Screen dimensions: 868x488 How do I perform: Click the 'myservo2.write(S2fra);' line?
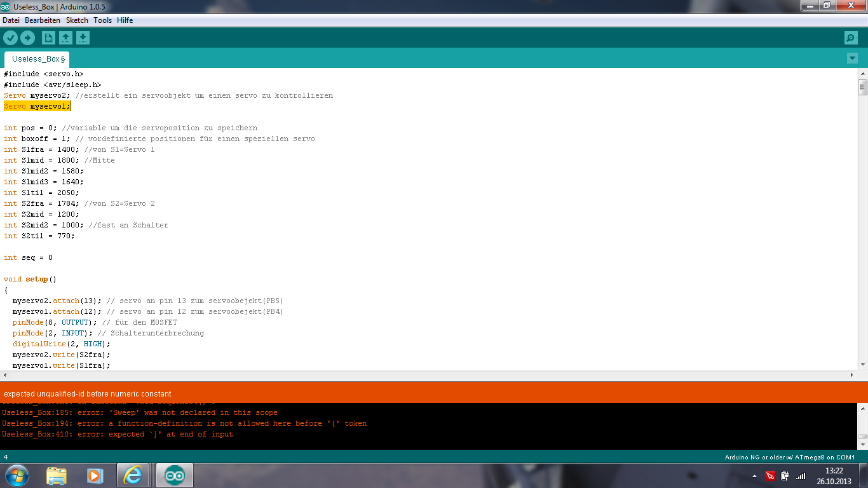click(x=61, y=355)
